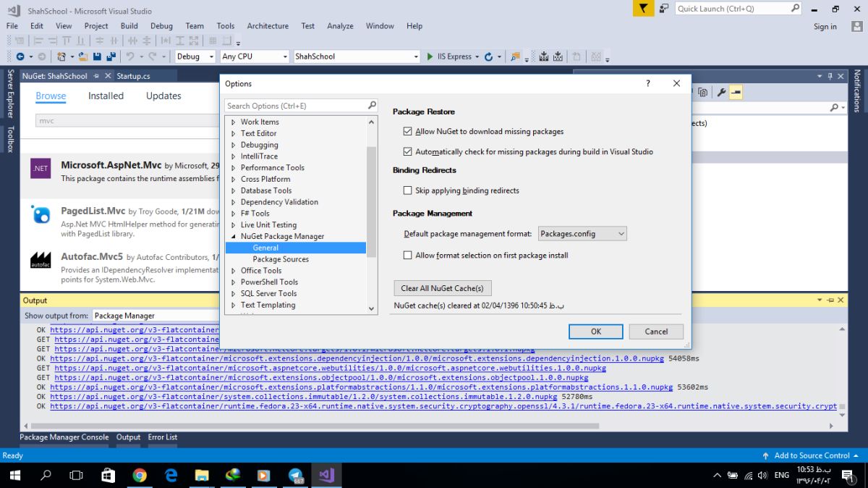Open Telegram from the taskbar
Image resolution: width=868 pixels, height=488 pixels.
click(x=296, y=475)
